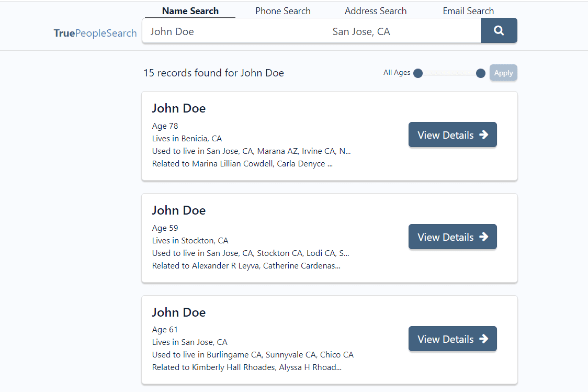The height and width of the screenshot is (392, 588).
Task: Open the TruePeopleSearch home logo
Action: click(95, 33)
